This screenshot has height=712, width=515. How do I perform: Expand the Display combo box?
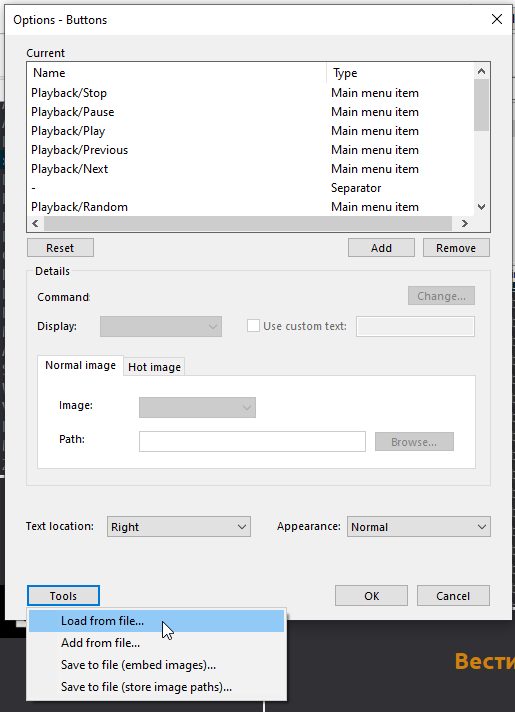click(161, 326)
